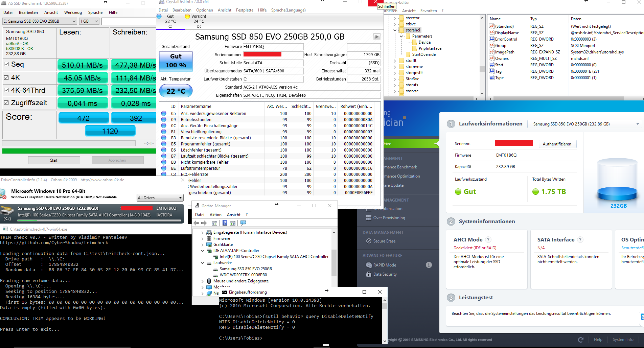Click the Grafikkarte device icon
Screen dimensions: 644x348
tap(209, 245)
